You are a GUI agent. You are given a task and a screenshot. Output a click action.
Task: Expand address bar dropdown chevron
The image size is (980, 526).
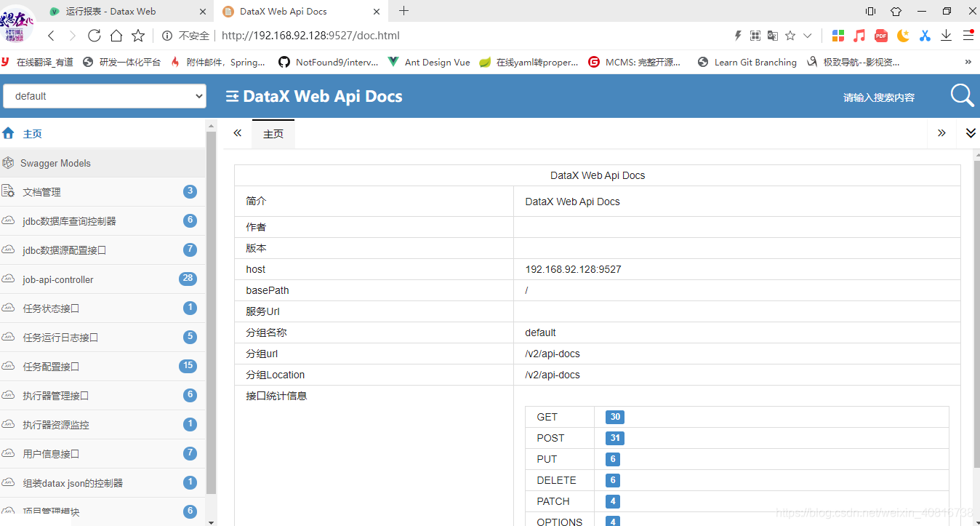coord(807,36)
